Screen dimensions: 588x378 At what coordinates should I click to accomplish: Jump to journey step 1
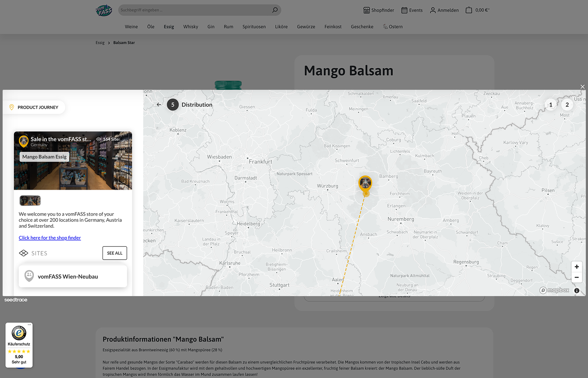click(x=551, y=105)
